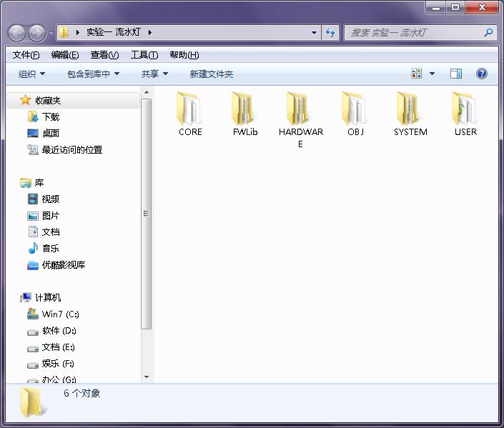Click the 视频 library icon

point(33,199)
